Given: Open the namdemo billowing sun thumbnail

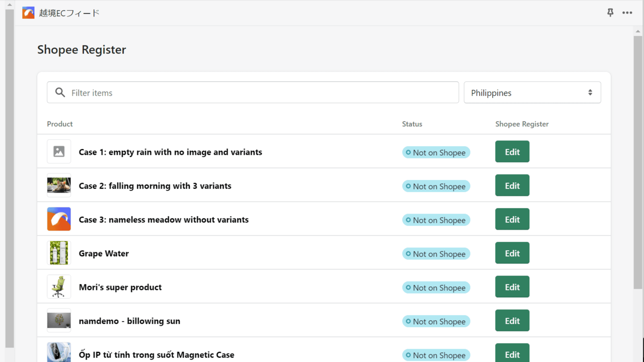Looking at the screenshot, I should (x=59, y=321).
